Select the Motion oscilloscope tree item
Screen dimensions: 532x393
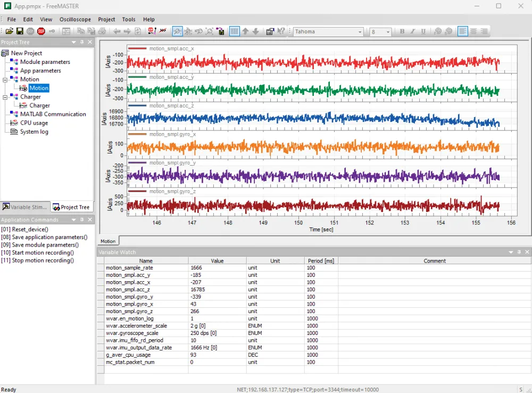pos(39,88)
